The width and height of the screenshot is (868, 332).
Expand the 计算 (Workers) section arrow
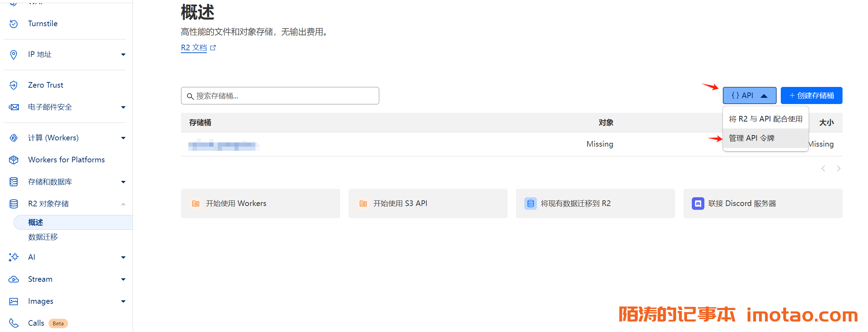click(x=123, y=138)
